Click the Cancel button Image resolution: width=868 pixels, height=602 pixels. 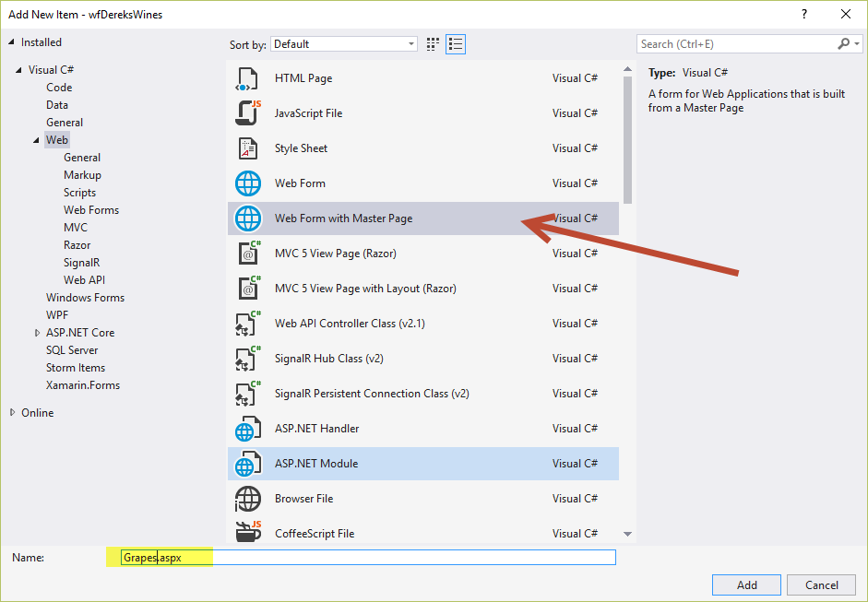tap(822, 584)
